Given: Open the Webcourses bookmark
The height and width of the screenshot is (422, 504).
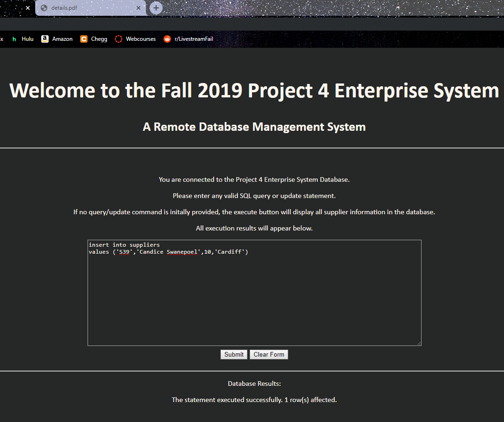Looking at the screenshot, I should click(x=135, y=39).
